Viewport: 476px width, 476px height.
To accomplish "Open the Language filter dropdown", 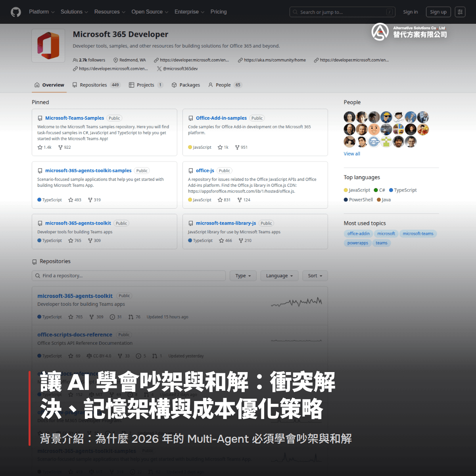I will point(279,276).
